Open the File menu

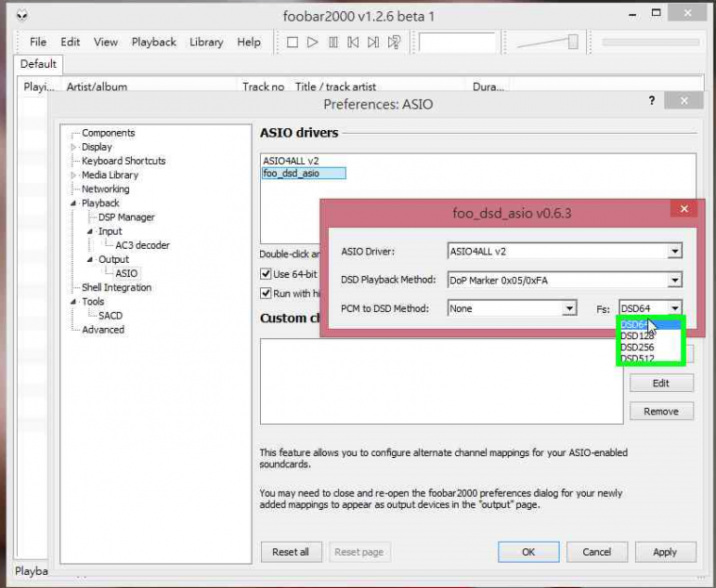tap(38, 42)
